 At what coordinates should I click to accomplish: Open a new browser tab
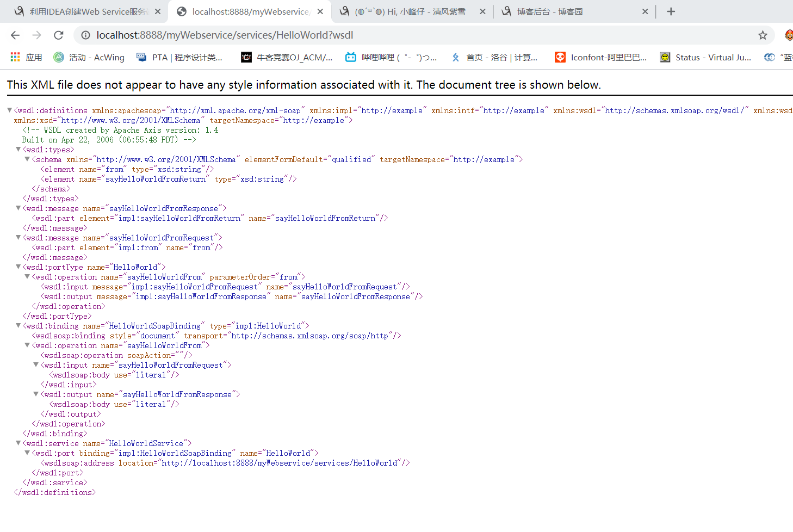671,11
